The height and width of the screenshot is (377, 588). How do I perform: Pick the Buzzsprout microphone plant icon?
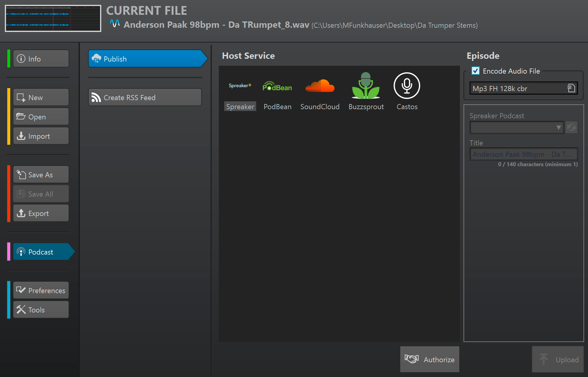point(366,86)
